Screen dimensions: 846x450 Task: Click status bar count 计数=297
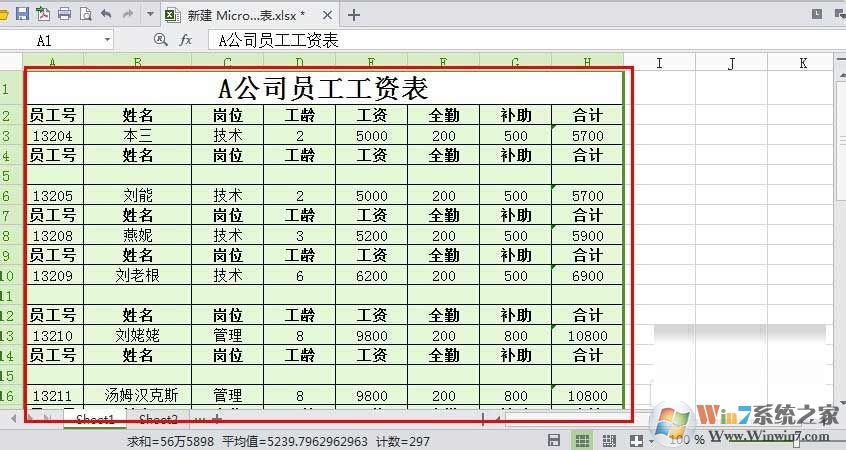(x=402, y=441)
